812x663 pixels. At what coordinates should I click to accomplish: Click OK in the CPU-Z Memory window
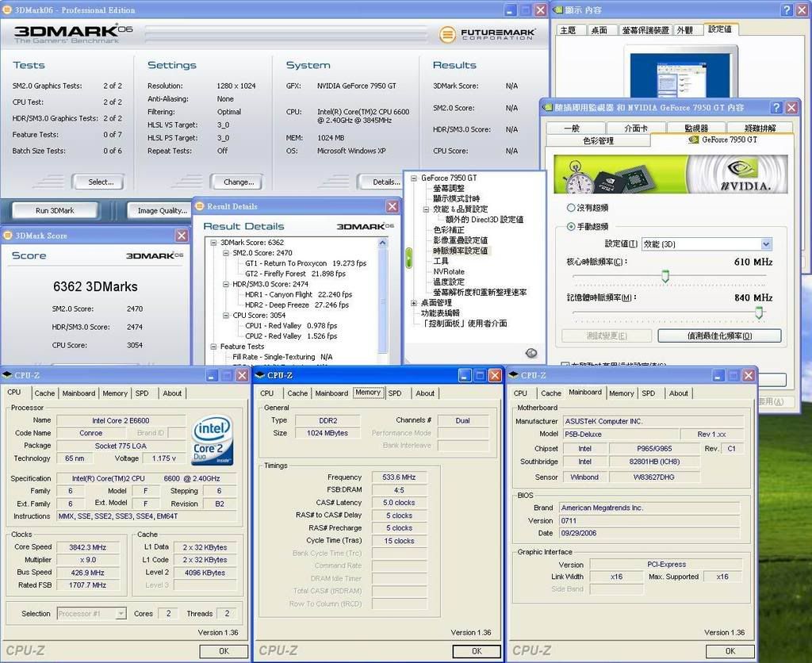pos(477,651)
